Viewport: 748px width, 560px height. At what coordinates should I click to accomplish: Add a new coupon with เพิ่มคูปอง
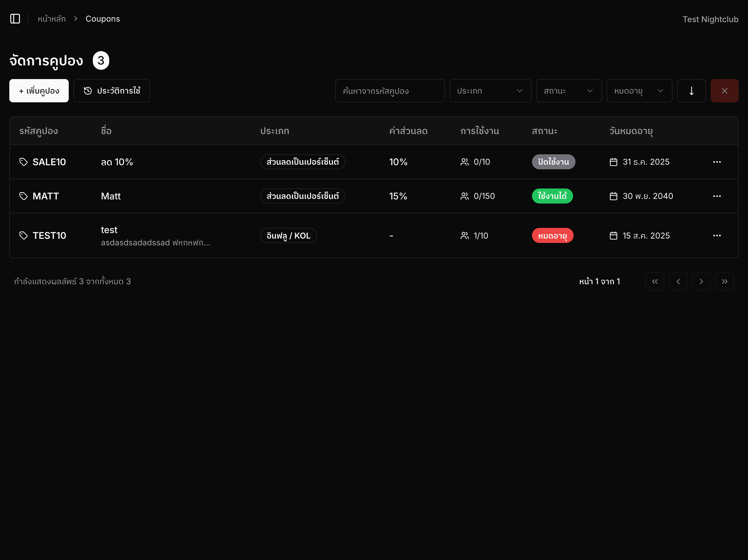39,91
